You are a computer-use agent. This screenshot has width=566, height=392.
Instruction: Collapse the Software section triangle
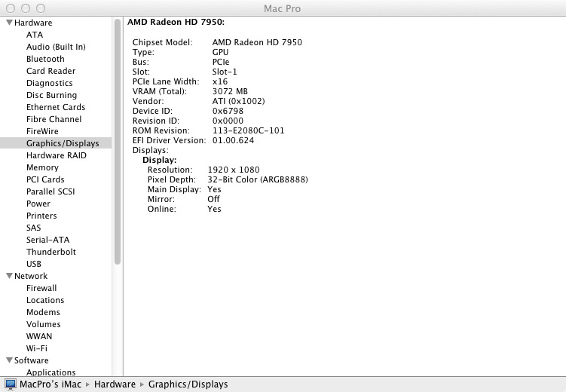click(x=9, y=360)
